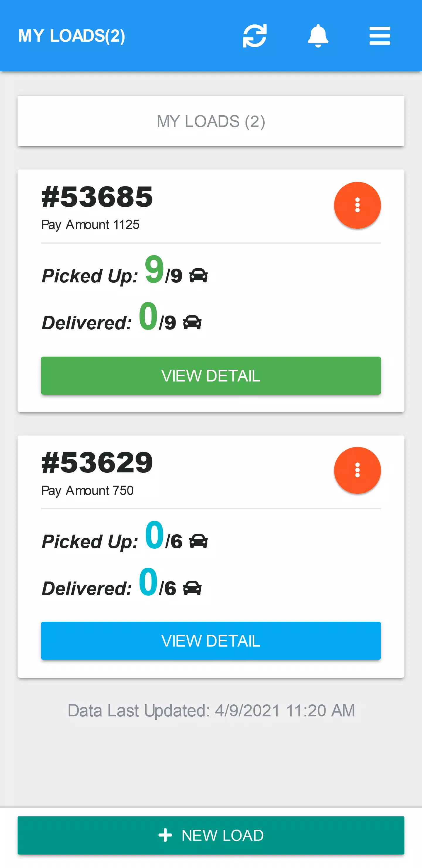This screenshot has width=422, height=868.
Task: Open notifications via the bell icon
Action: [318, 36]
